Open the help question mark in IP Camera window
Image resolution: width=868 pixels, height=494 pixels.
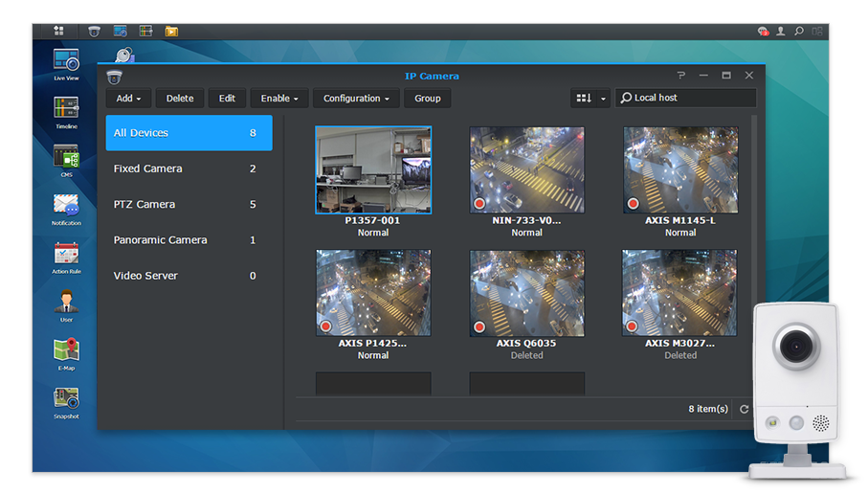click(x=680, y=76)
